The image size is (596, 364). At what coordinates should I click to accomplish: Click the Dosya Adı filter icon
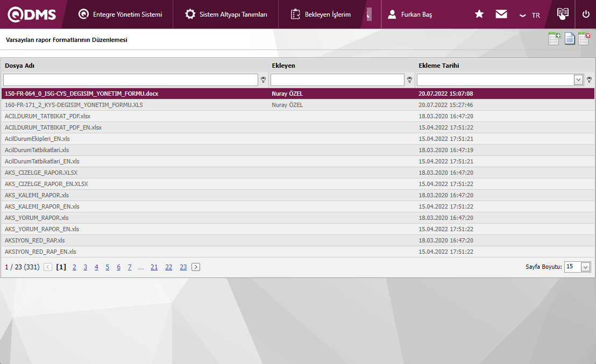(x=264, y=80)
